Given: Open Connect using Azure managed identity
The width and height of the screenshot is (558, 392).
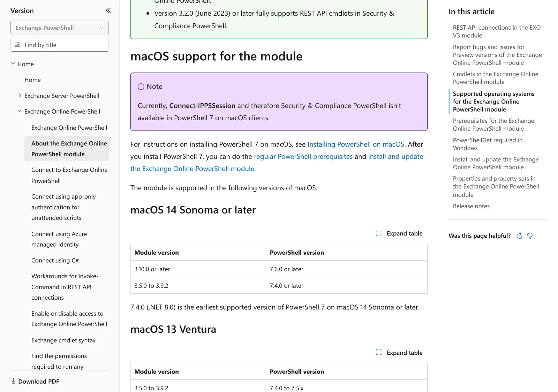Looking at the screenshot, I should pyautogui.click(x=59, y=239).
